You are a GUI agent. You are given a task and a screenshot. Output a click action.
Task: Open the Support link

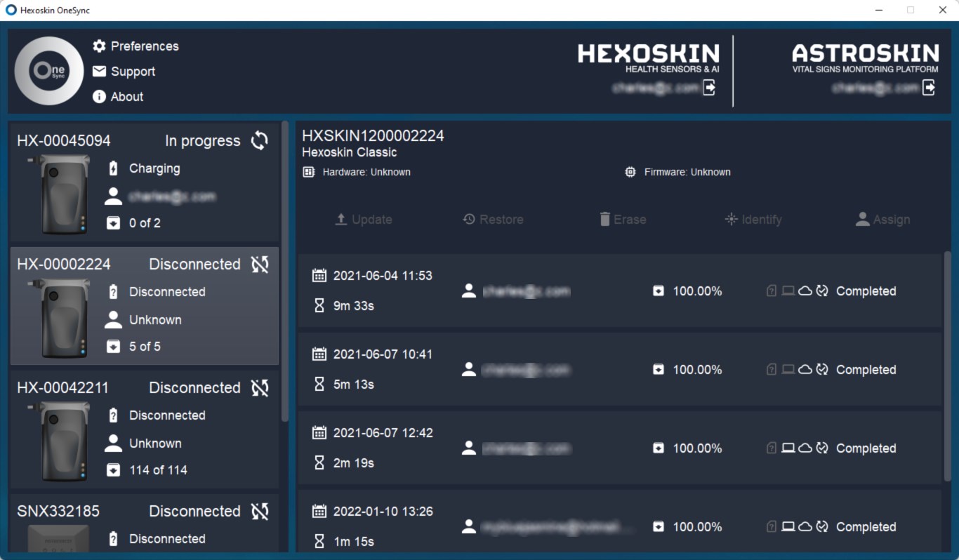pyautogui.click(x=133, y=72)
